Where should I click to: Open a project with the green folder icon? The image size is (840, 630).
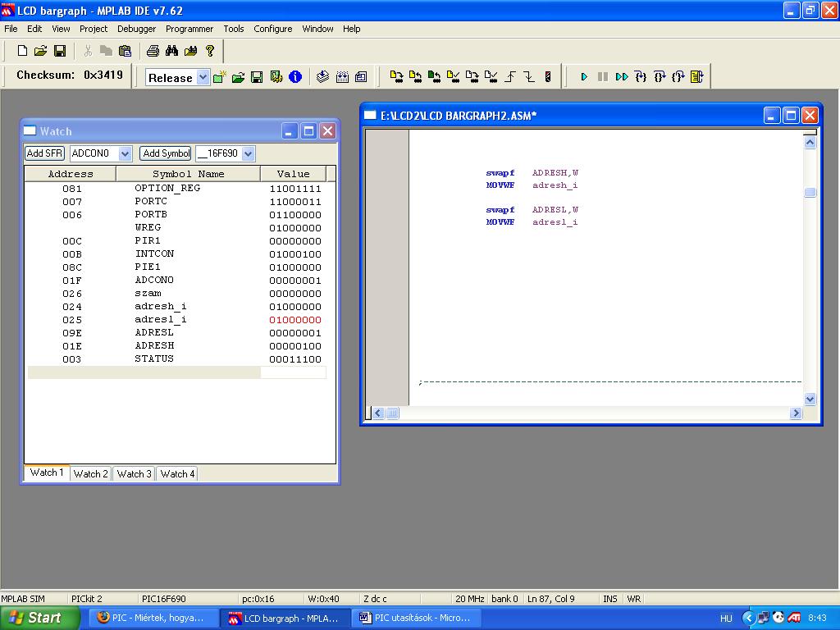[x=239, y=77]
